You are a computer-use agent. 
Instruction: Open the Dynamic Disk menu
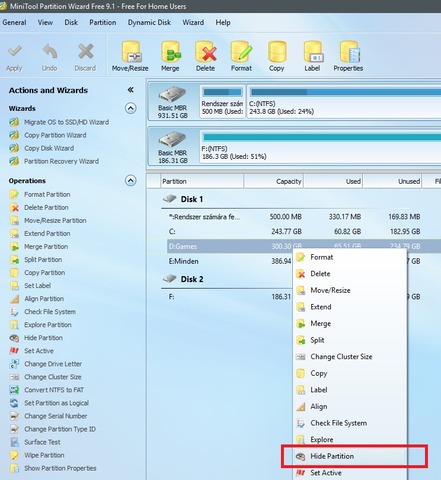click(x=149, y=22)
